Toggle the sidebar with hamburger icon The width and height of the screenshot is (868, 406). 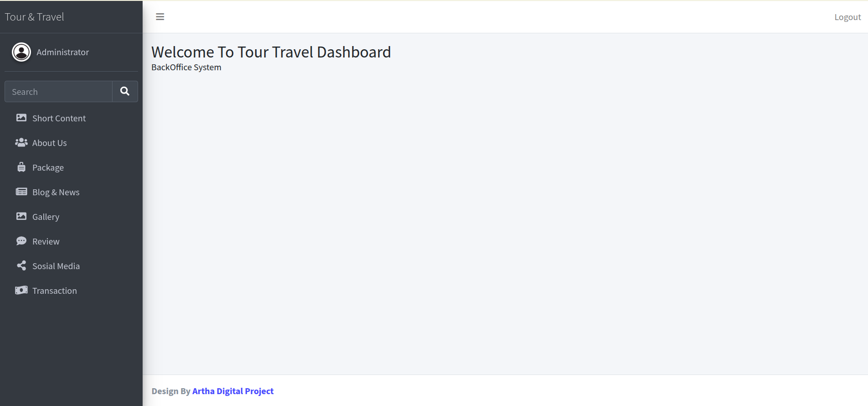tap(160, 17)
